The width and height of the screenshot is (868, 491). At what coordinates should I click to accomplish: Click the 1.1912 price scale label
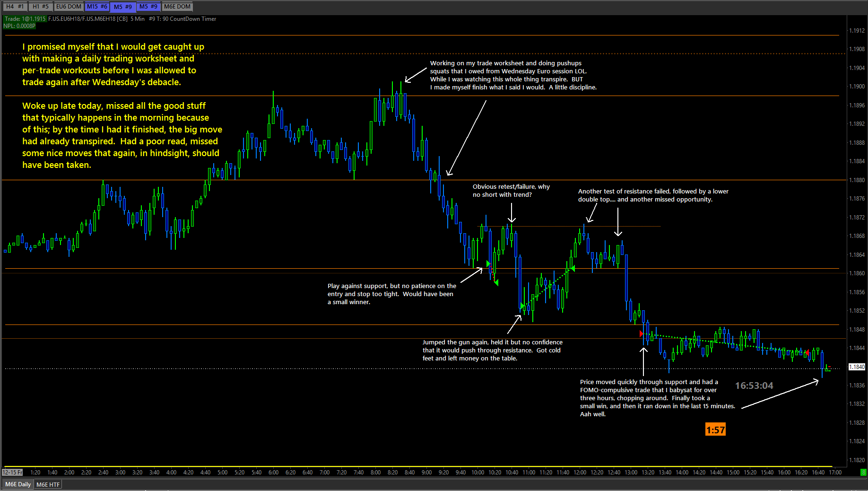(857, 31)
